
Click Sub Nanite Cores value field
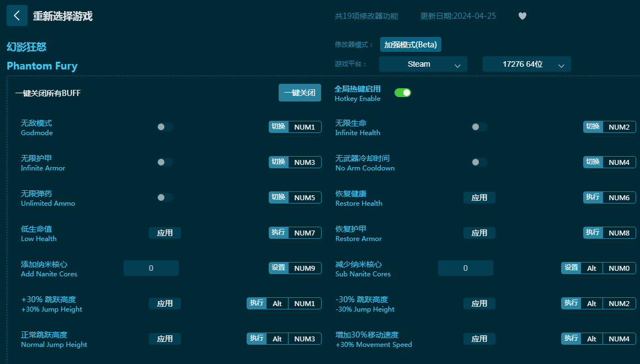pyautogui.click(x=465, y=268)
